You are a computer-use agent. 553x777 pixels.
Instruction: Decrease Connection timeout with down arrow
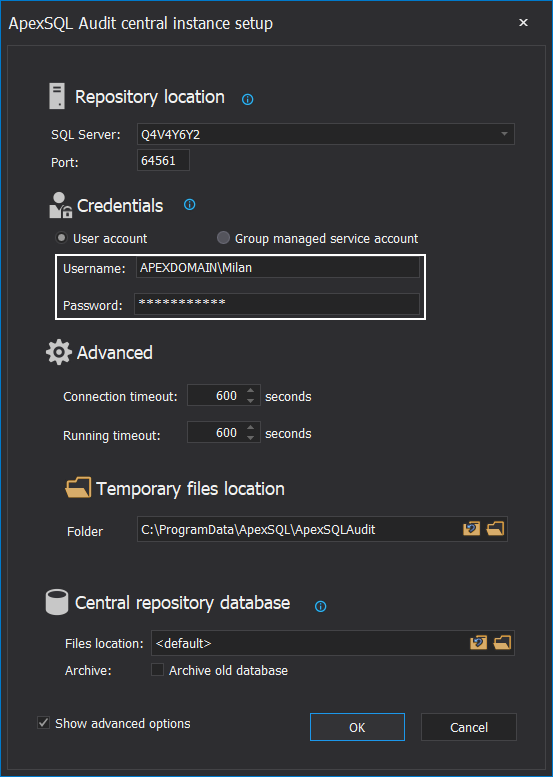click(x=251, y=400)
